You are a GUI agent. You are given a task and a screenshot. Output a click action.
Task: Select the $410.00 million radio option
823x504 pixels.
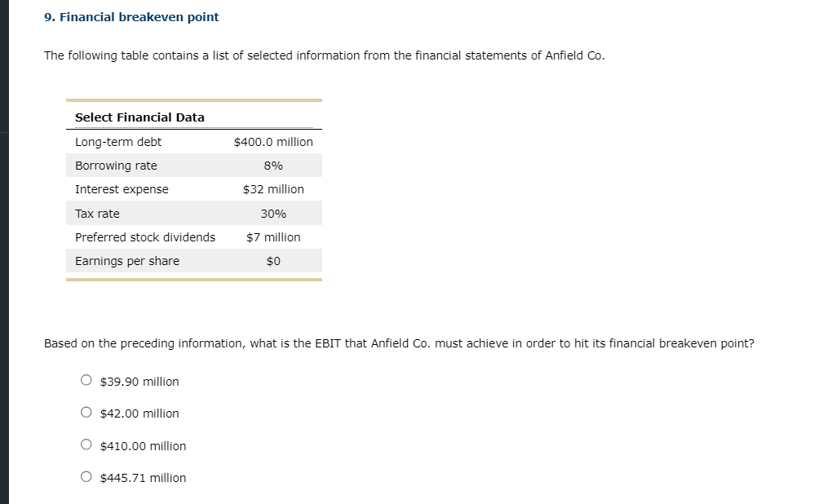pos(86,444)
